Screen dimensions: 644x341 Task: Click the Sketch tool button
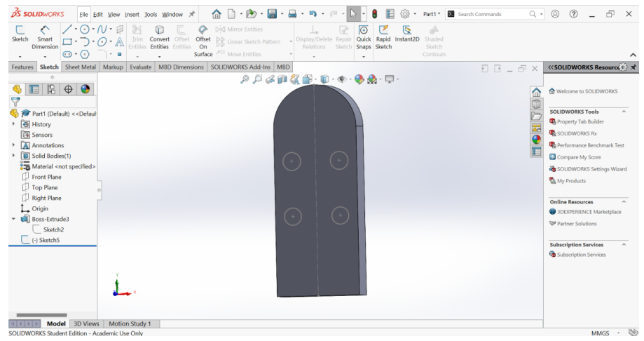click(x=20, y=34)
